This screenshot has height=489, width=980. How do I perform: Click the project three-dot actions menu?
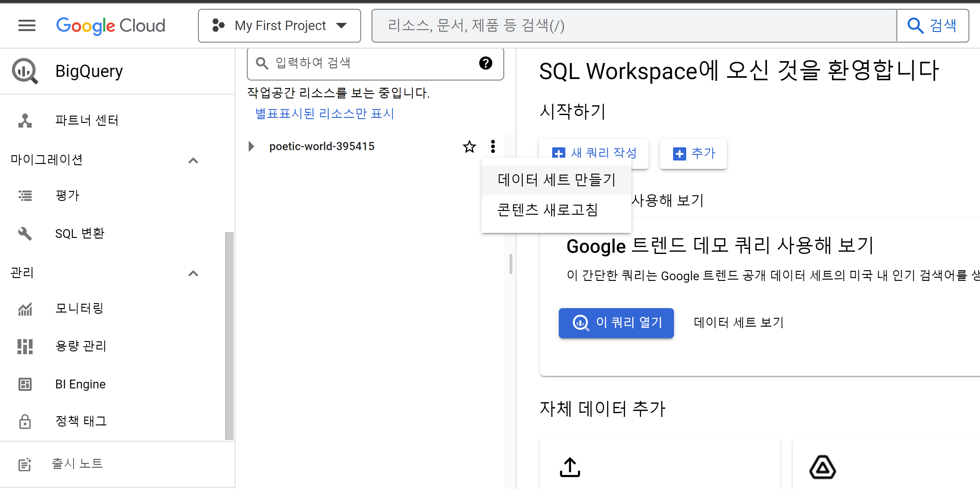point(493,146)
